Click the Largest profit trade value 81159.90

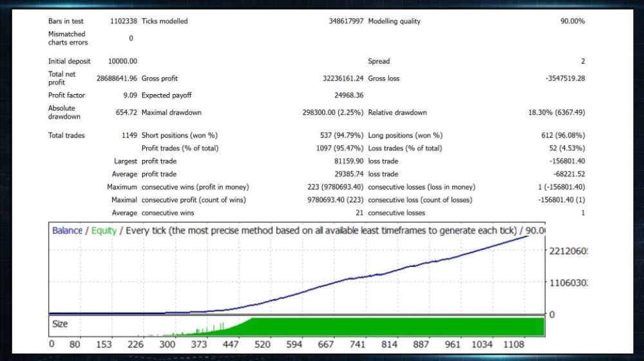(348, 161)
